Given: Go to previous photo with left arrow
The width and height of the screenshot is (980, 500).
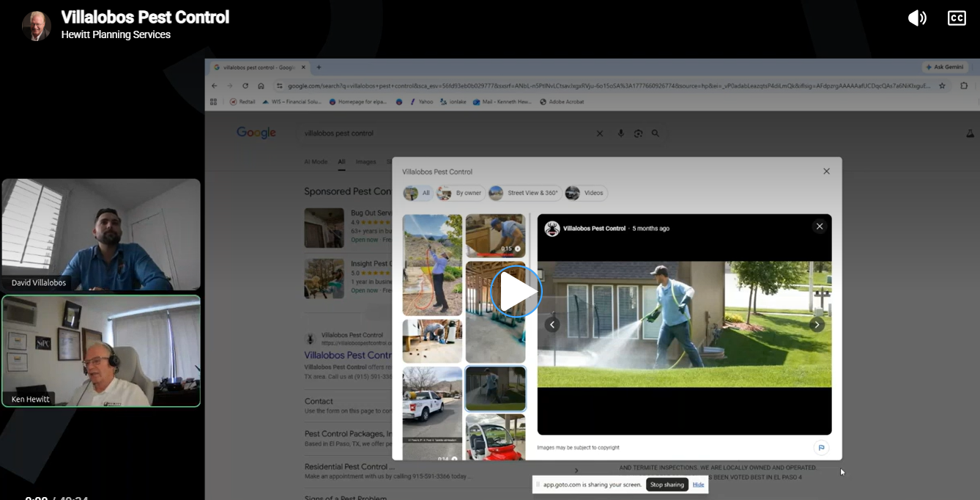Looking at the screenshot, I should [552, 324].
